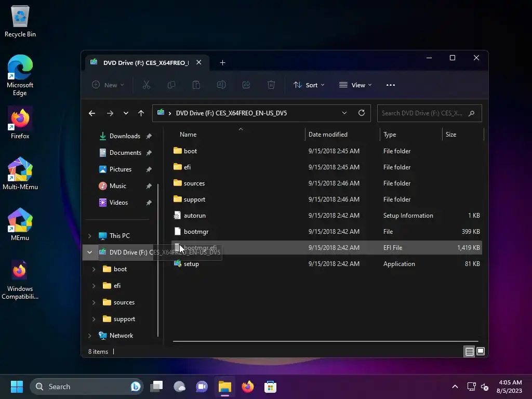Go back with the left arrow
This screenshot has height=399, width=532.
click(92, 113)
